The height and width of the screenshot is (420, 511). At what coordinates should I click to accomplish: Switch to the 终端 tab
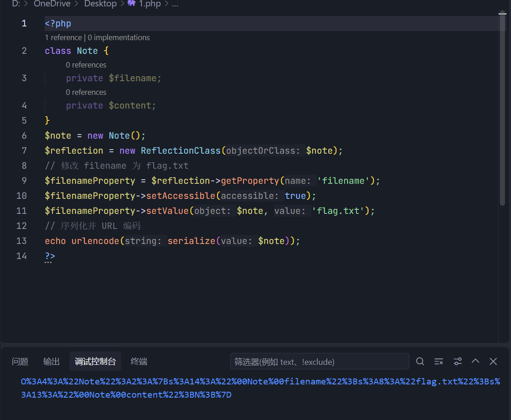click(x=139, y=362)
